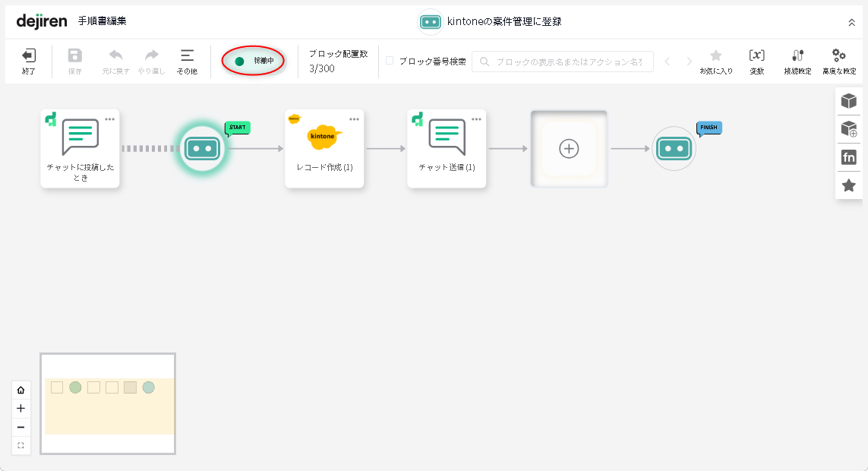The width and height of the screenshot is (868, 471).
Task: Open 接続設定 connection settings
Action: pos(797,61)
